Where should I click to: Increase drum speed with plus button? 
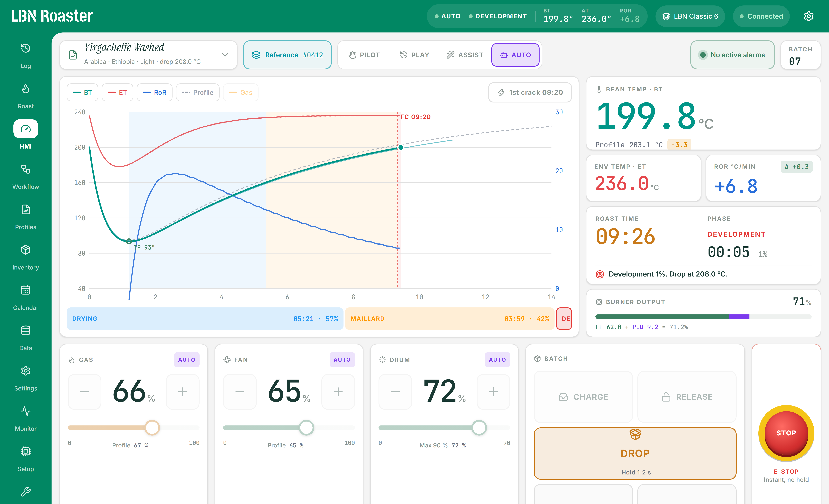494,392
